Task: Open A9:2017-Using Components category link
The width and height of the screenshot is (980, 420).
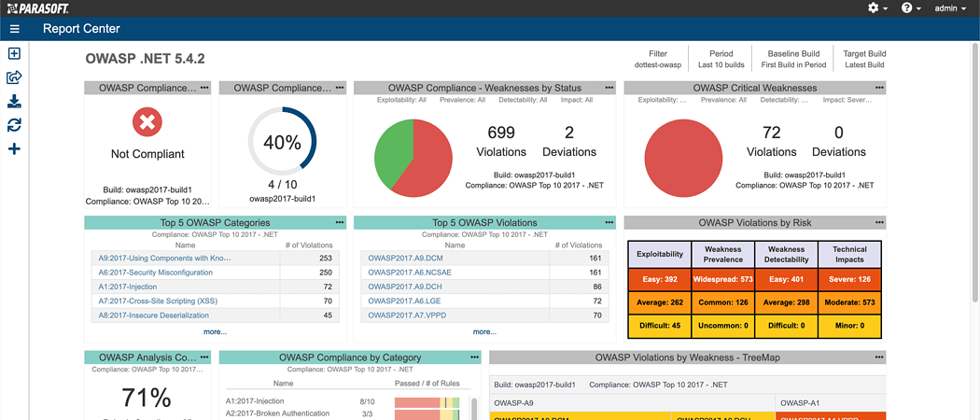Action: 165,259
